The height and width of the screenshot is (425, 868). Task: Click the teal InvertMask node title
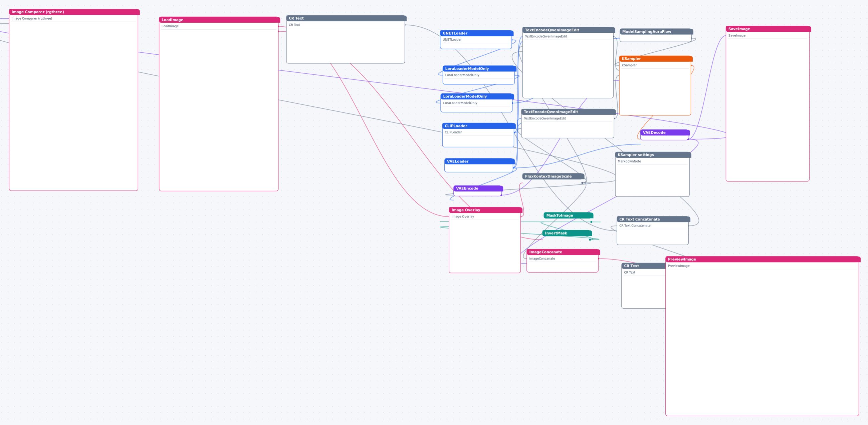click(x=567, y=233)
